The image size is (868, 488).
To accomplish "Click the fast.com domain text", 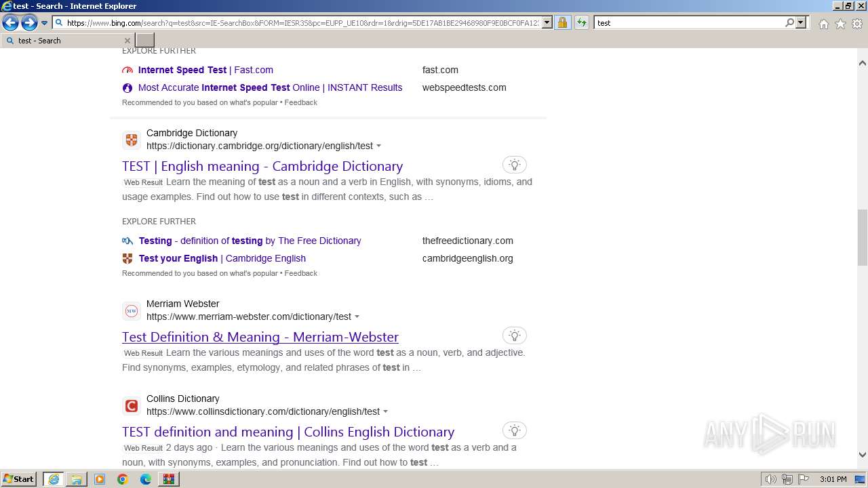I will coord(440,70).
